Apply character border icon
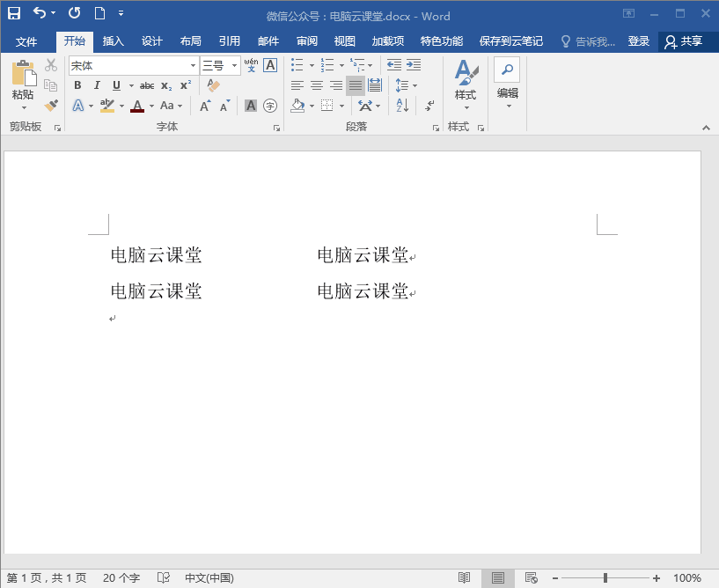 click(270, 65)
